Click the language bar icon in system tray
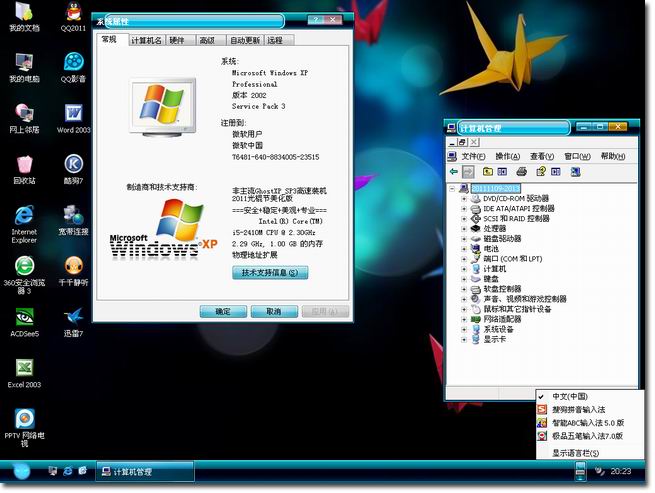Screen dimensions: 655x493 (580, 471)
